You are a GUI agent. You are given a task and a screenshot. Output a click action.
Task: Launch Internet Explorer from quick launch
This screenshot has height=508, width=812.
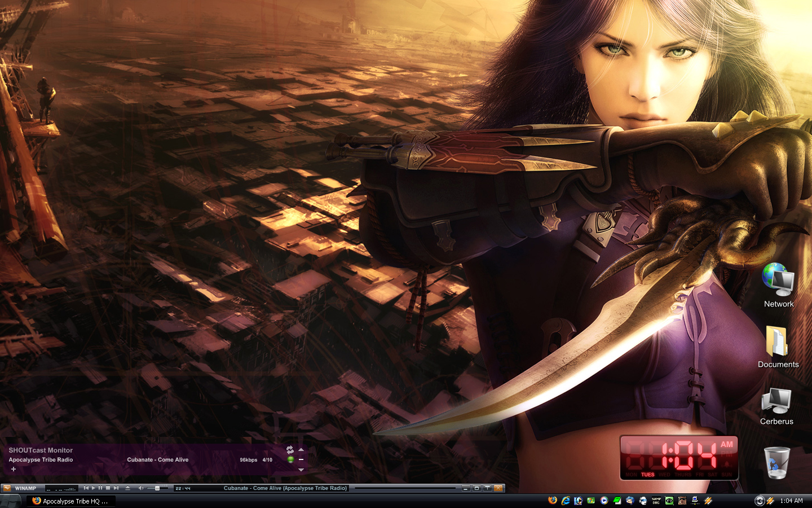(x=566, y=501)
